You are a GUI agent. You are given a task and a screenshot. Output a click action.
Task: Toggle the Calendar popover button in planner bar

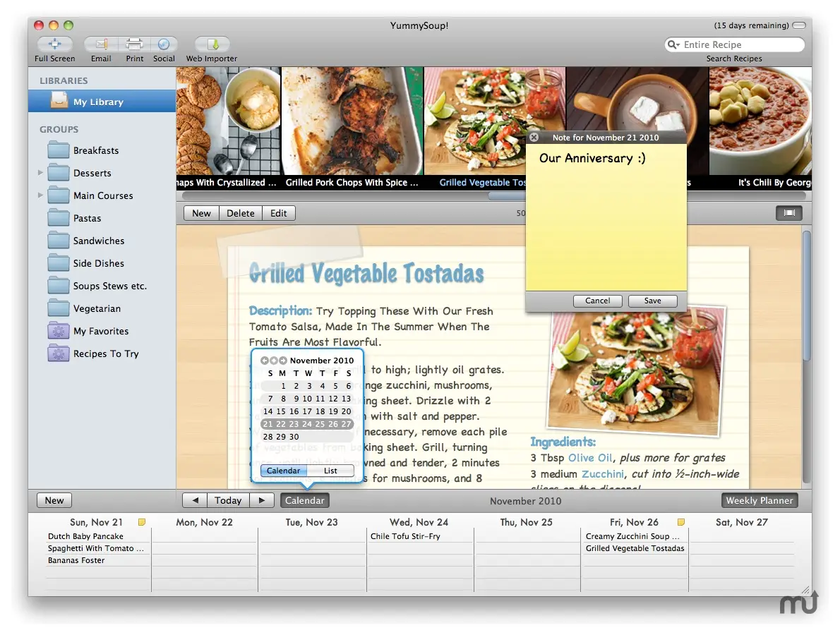tap(305, 500)
